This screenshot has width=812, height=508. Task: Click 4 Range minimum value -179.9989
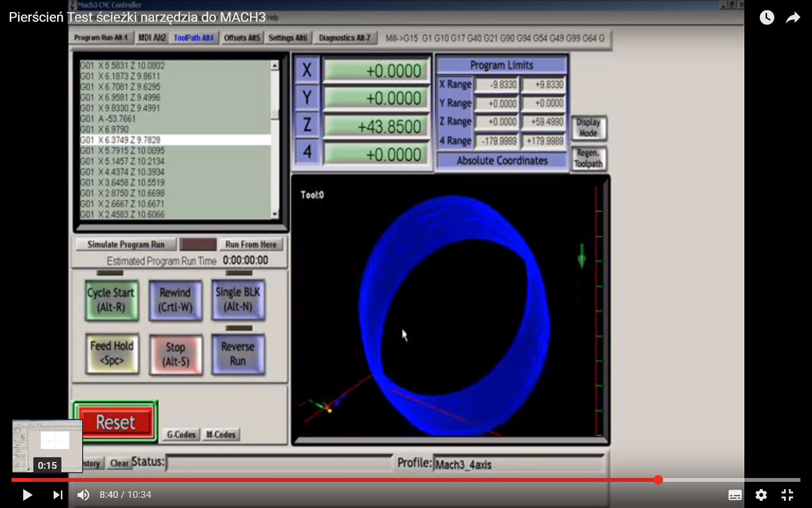pos(497,141)
